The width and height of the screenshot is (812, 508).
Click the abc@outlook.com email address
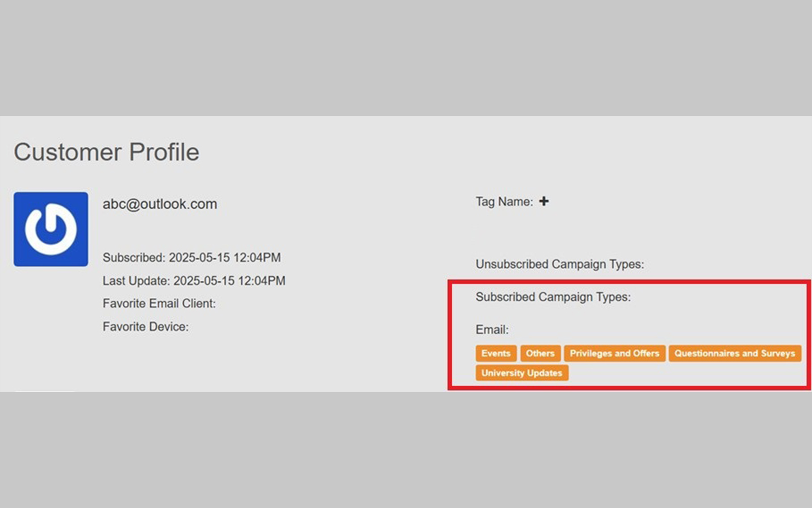(x=160, y=204)
